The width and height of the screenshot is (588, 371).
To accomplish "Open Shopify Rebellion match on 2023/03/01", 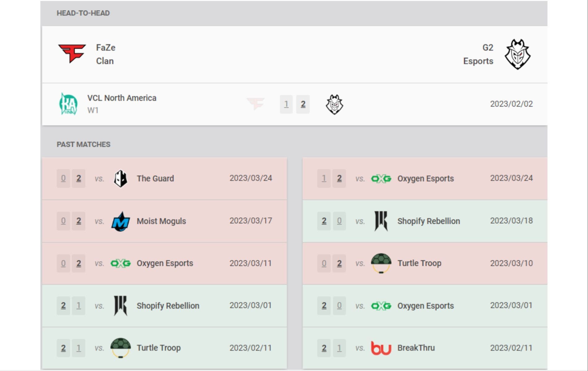I will tap(168, 306).
